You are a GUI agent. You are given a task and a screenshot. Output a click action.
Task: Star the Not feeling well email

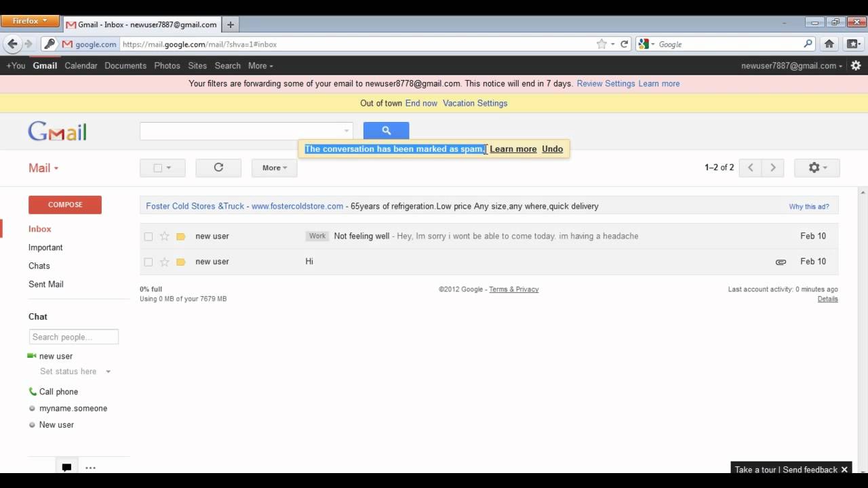pos(164,236)
